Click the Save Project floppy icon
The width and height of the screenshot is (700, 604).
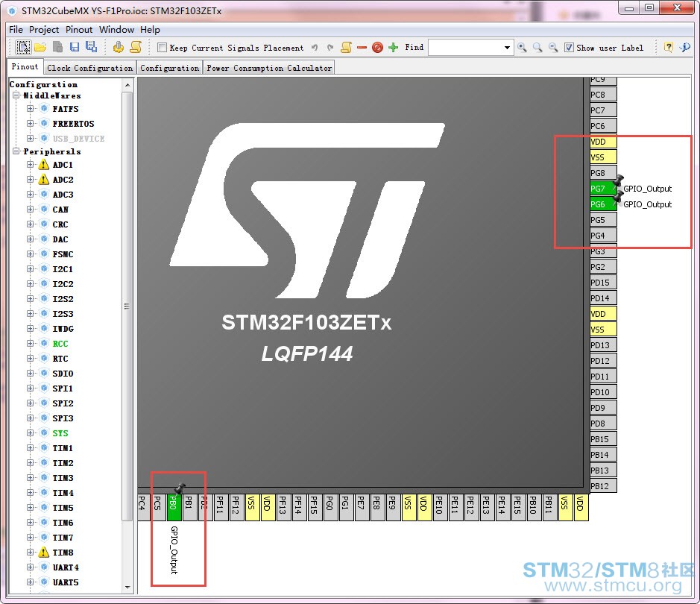point(75,47)
